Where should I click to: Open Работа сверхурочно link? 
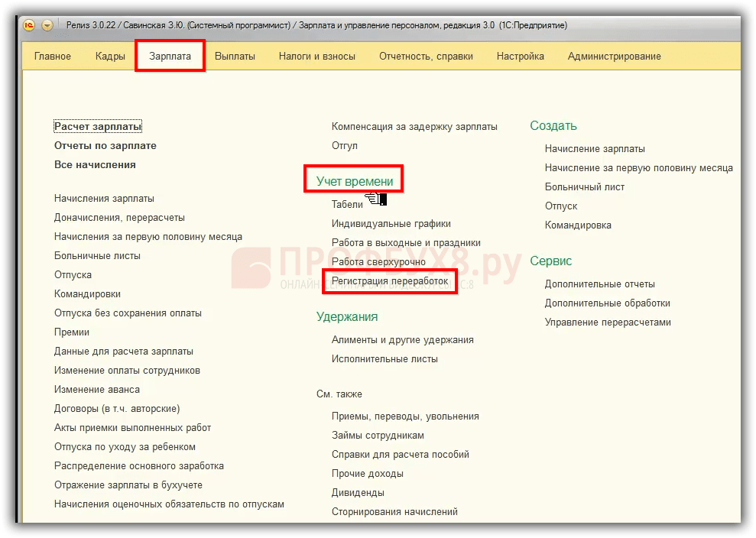click(x=378, y=262)
